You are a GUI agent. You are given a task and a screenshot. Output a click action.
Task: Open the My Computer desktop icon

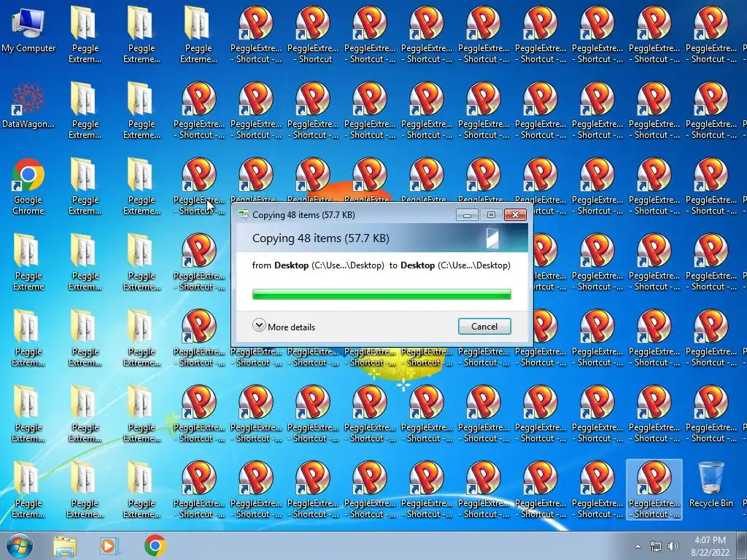[x=28, y=31]
